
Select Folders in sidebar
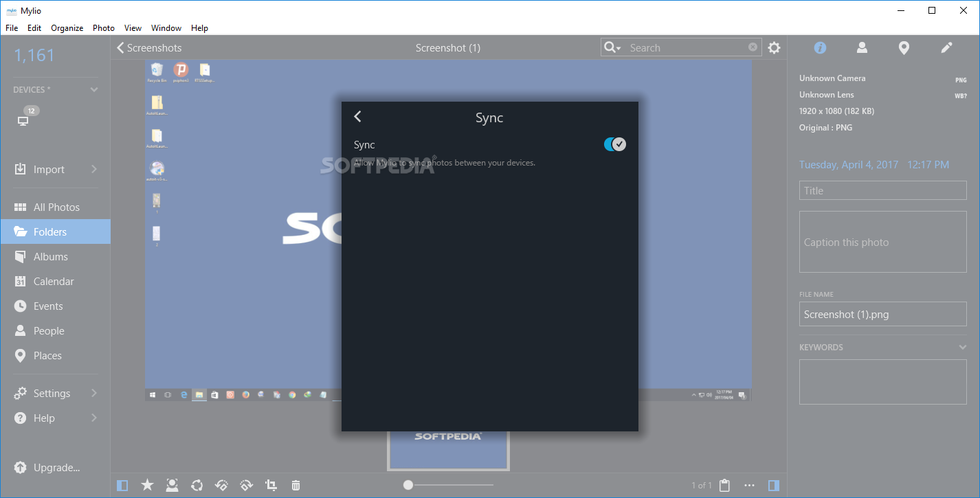click(55, 231)
